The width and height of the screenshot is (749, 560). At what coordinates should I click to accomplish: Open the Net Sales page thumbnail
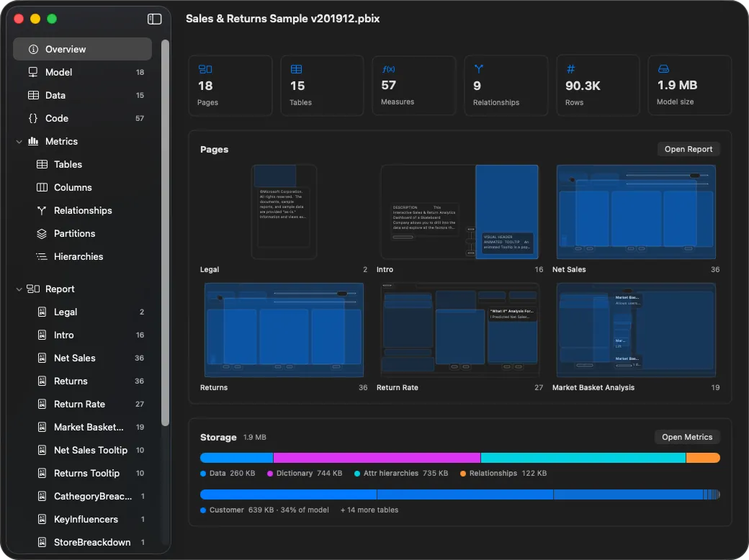click(636, 212)
